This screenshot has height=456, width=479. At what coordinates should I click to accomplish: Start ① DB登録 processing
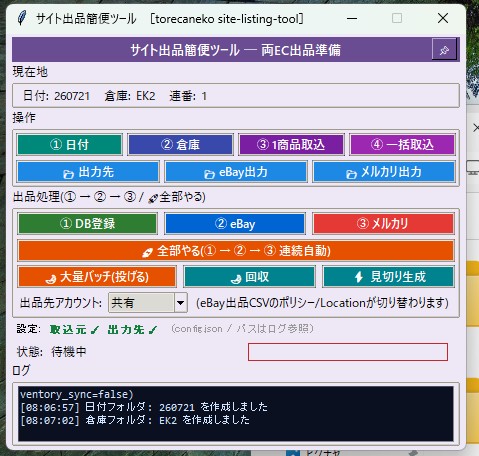87,224
